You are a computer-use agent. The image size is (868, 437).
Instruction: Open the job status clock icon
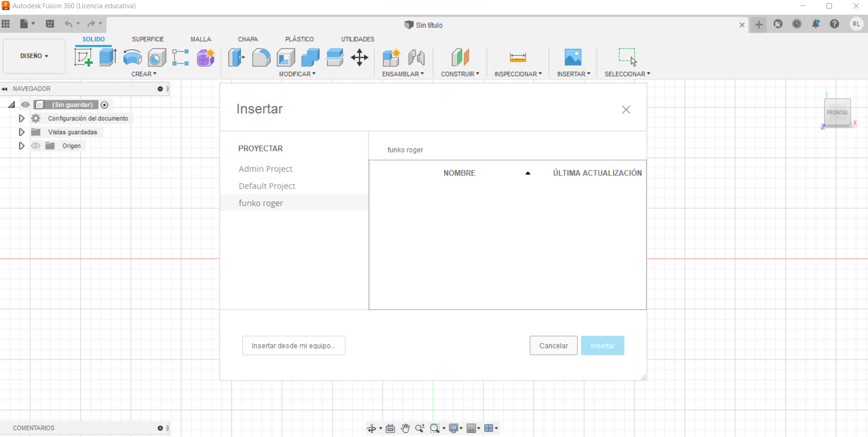(x=797, y=24)
